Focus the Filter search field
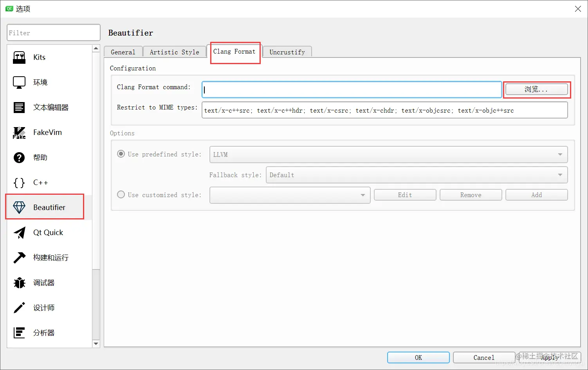This screenshot has width=588, height=370. point(54,32)
